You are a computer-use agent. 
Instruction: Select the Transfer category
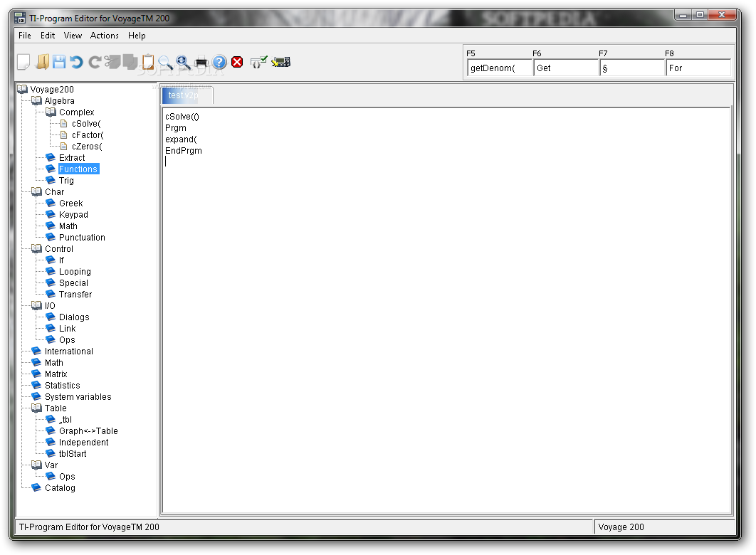coord(75,295)
